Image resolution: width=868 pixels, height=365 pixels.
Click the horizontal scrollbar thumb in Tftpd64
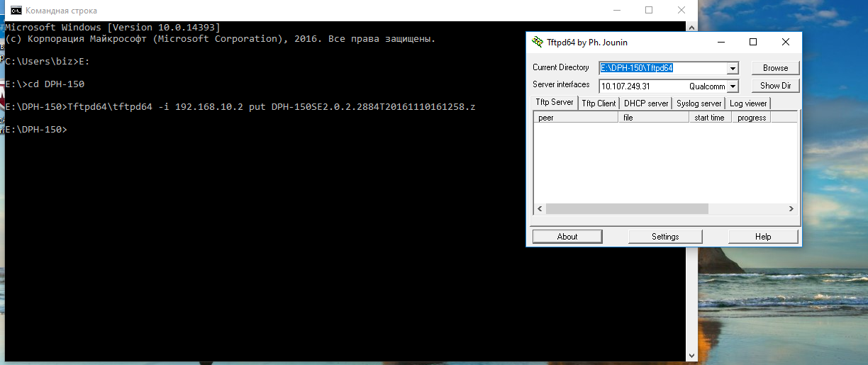click(x=627, y=209)
